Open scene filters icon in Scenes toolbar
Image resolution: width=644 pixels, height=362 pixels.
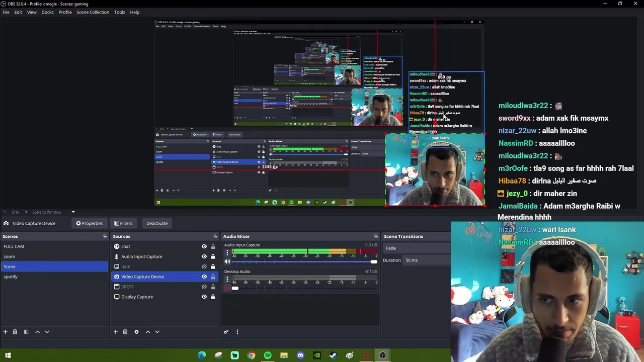pos(26,332)
